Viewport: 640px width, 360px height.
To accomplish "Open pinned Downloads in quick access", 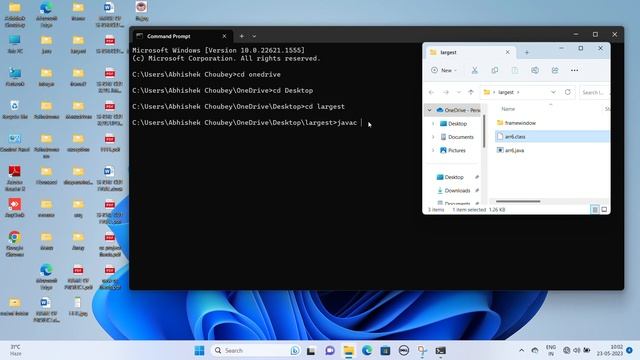I will (453, 191).
